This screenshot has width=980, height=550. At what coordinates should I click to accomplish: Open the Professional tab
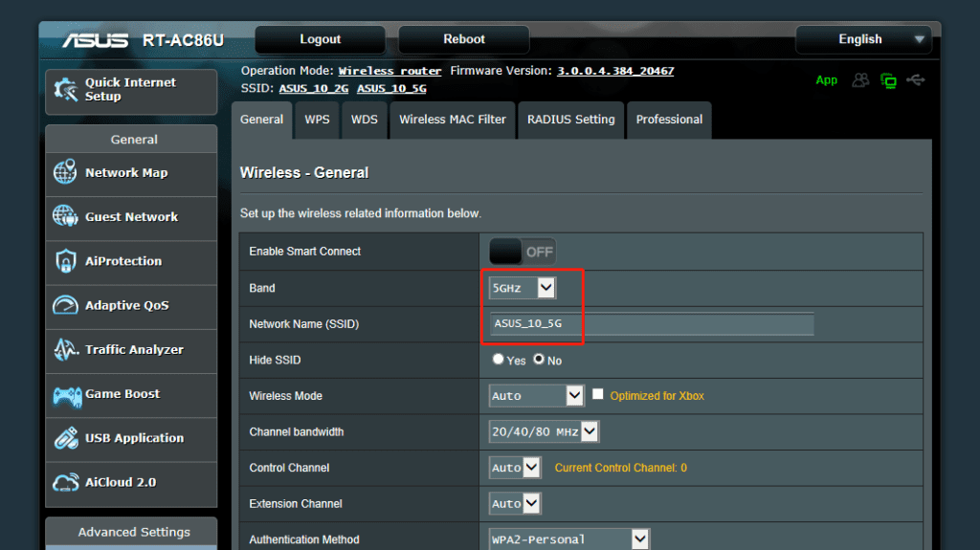pos(669,120)
